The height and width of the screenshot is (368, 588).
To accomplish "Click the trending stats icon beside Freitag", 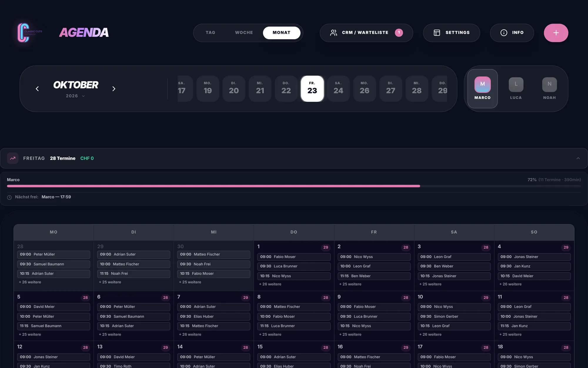I will [13, 158].
